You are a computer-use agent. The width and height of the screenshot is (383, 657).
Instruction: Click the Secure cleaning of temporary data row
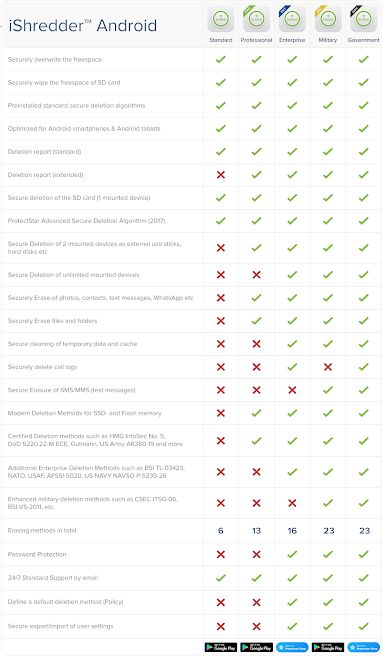(192, 344)
